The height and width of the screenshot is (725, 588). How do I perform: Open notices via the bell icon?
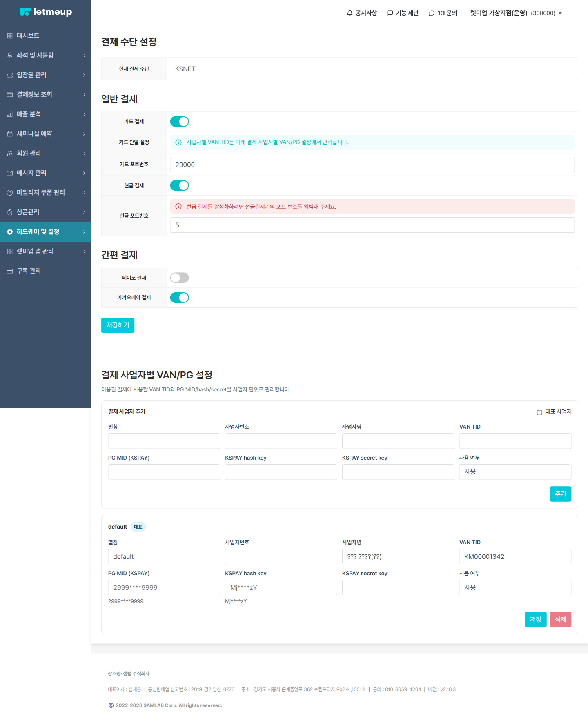click(x=350, y=13)
